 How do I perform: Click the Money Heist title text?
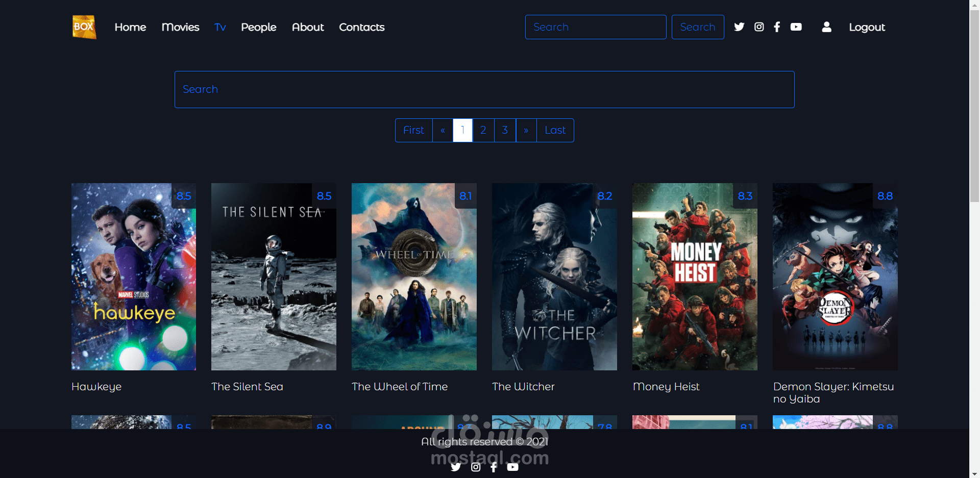[666, 387]
